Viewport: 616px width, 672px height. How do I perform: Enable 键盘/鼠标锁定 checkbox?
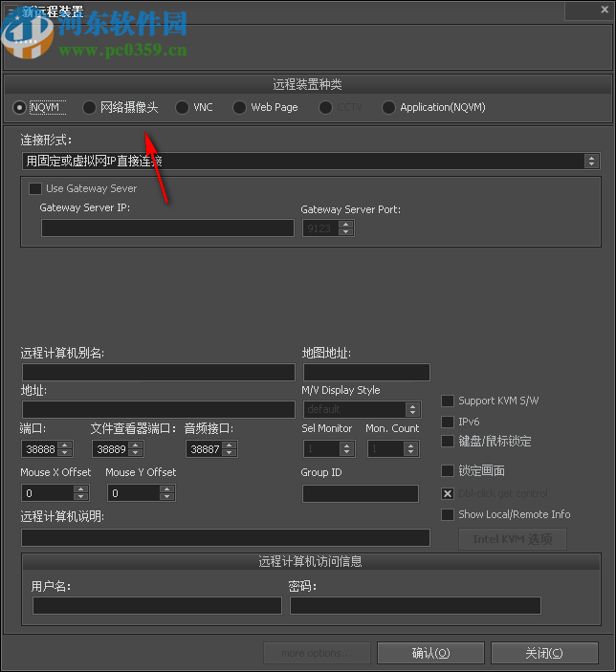point(448,442)
